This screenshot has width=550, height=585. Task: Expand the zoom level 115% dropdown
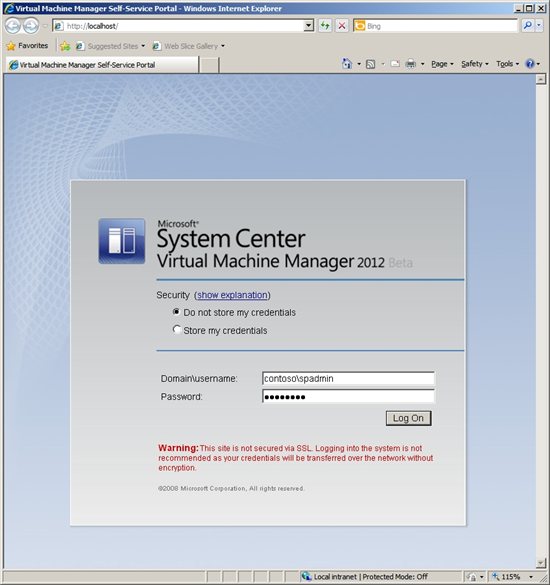coord(531,577)
